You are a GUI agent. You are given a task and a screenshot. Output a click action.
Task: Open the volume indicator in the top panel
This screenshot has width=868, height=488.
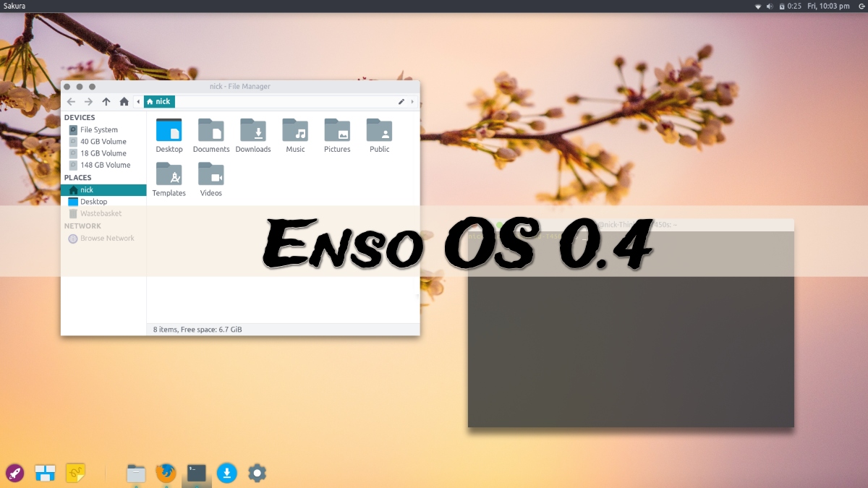click(770, 6)
